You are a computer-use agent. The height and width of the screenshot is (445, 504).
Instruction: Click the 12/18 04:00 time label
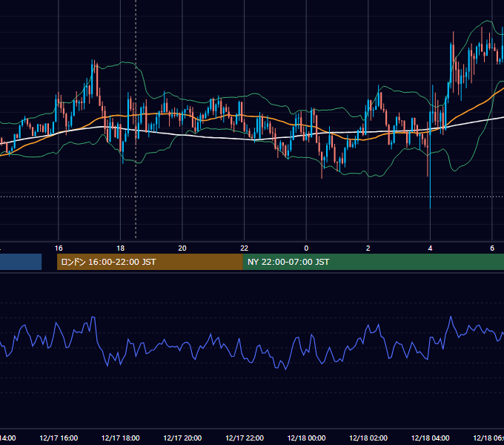click(431, 438)
